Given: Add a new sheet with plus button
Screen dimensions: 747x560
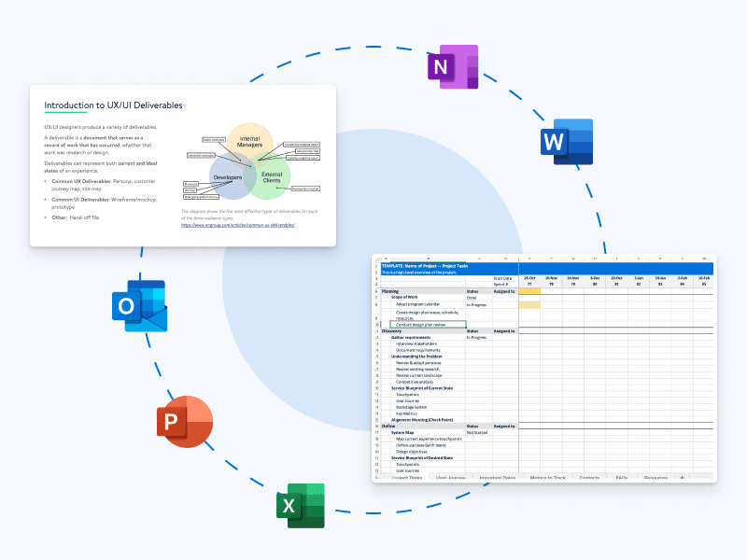Looking at the screenshot, I should tap(683, 478).
